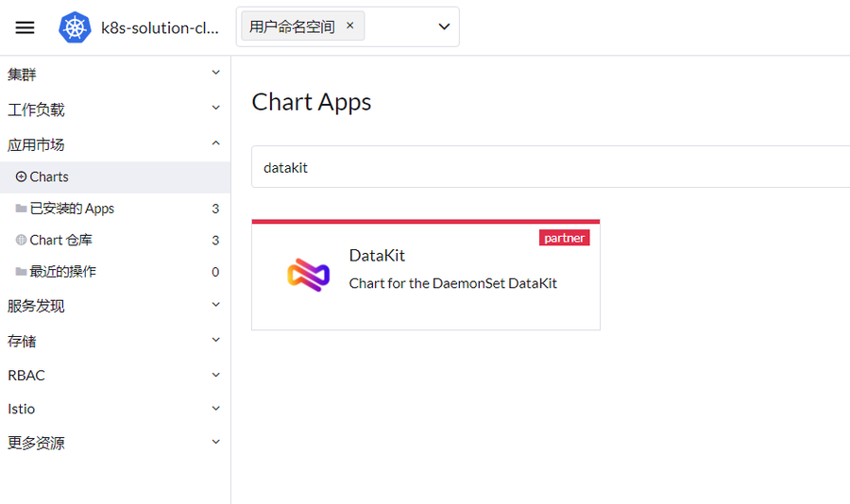Remove the 用户命名空间 namespace filter tag
Viewport: 850px width, 504px height.
pyautogui.click(x=349, y=25)
